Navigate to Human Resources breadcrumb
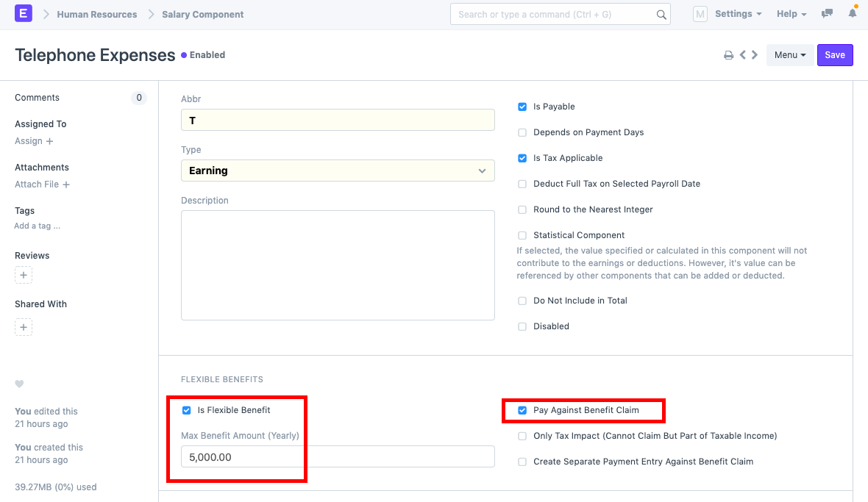Viewport: 868px width, 502px height. pos(96,14)
